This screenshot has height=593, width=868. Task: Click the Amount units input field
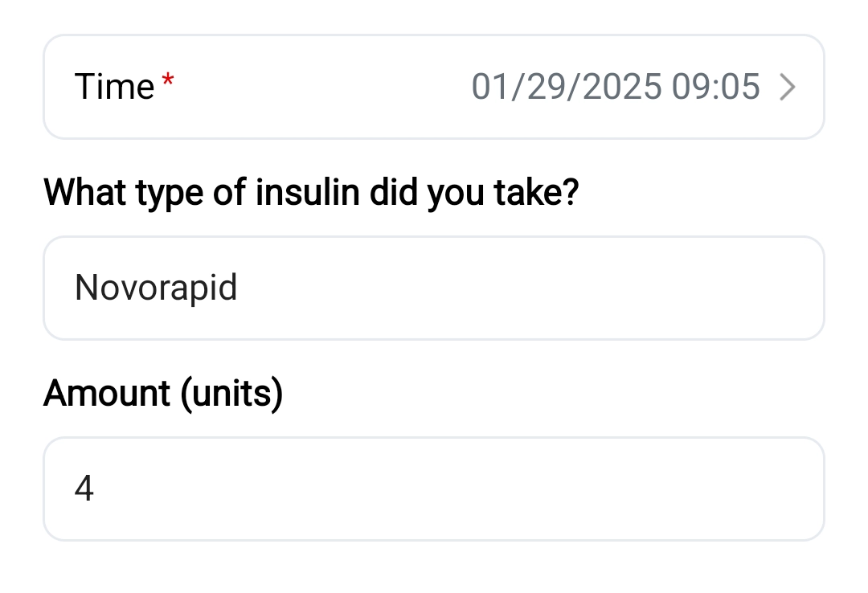[434, 489]
